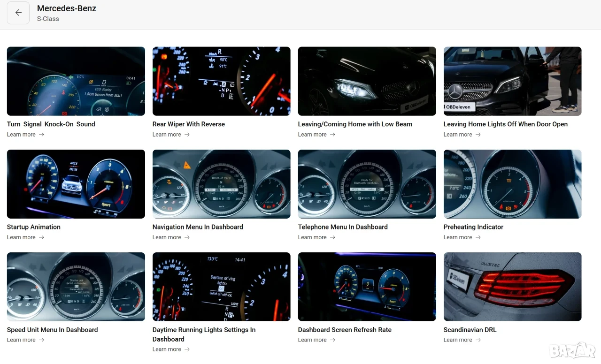Learn more about Leaving Home Lights Off
Screen dimensions: 601x364
pos(462,135)
